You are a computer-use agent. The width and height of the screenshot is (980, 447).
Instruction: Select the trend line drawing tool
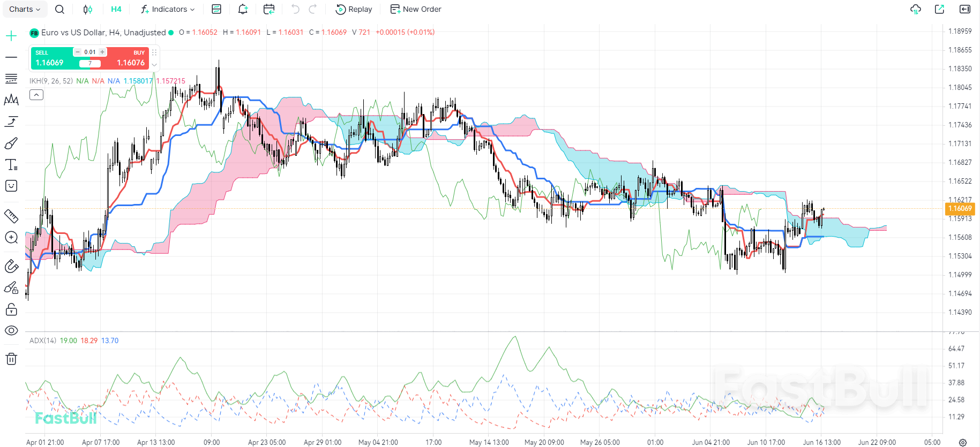click(x=11, y=57)
